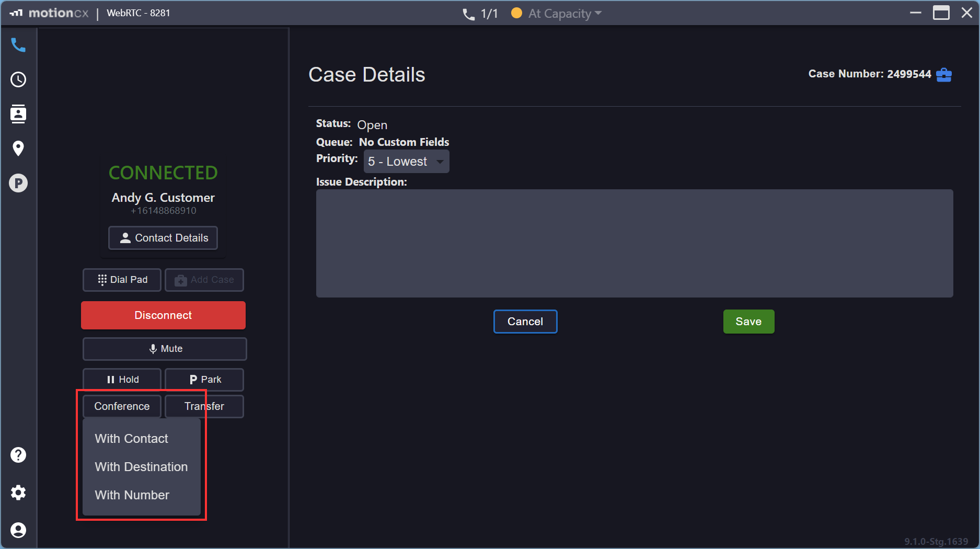
Task: Open the location pin sidebar icon
Action: [18, 148]
